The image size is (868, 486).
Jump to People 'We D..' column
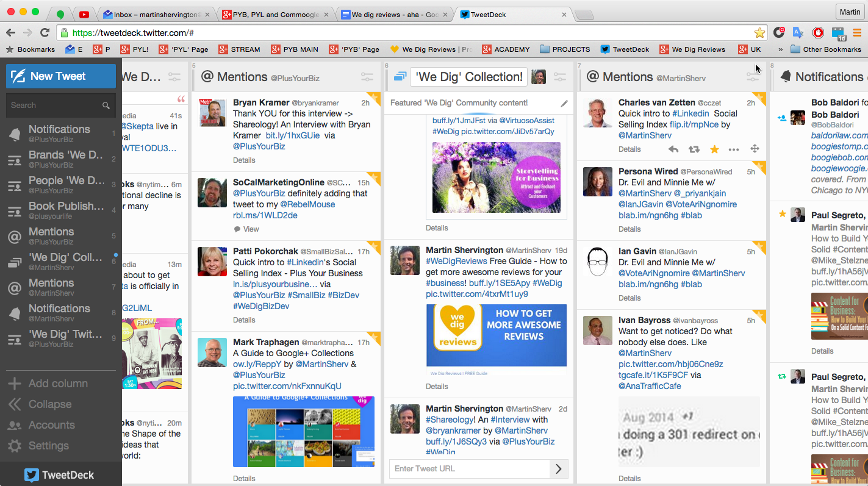61,185
